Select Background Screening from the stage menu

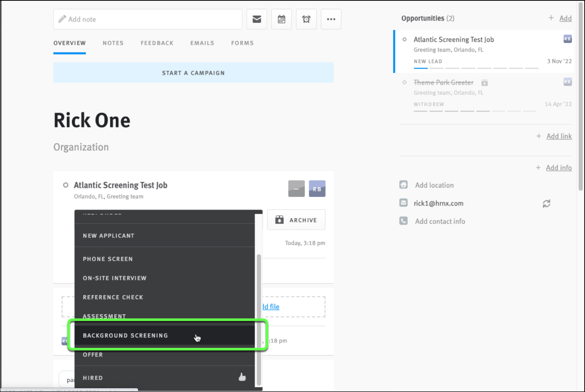pos(126,335)
